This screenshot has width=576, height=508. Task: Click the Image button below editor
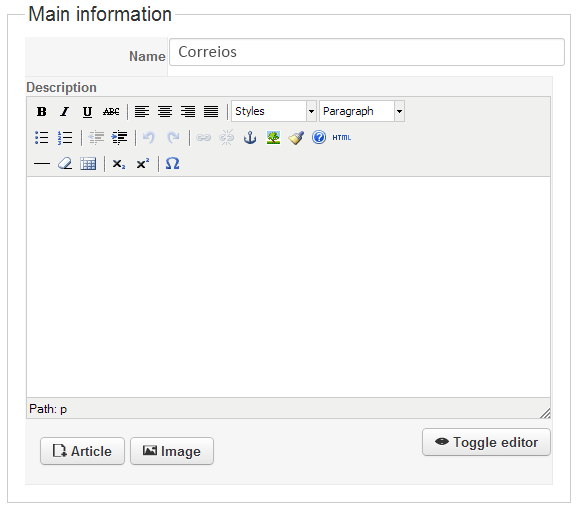(172, 451)
